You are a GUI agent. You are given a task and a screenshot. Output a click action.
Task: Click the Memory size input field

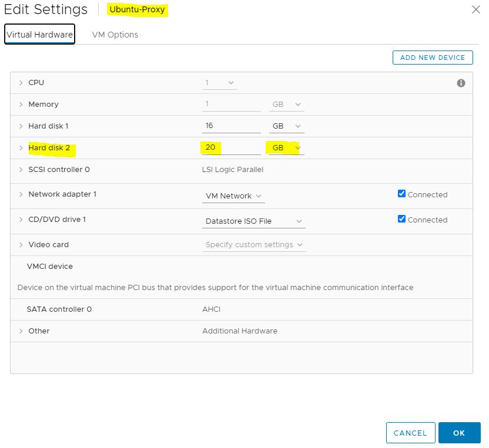point(232,105)
